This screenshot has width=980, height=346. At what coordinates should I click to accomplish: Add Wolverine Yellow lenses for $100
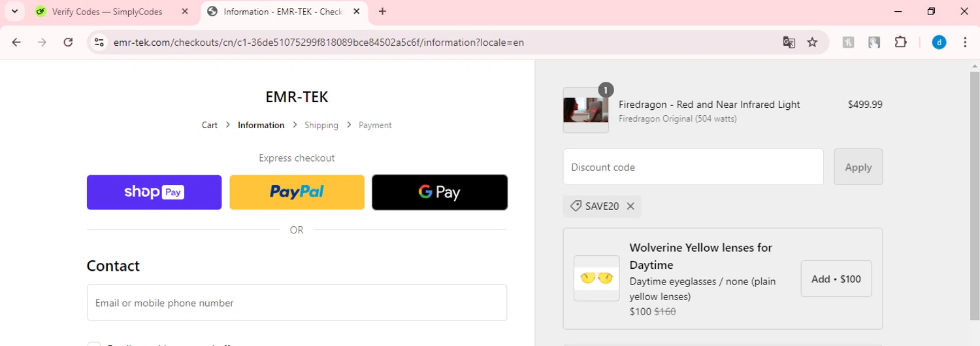coord(836,279)
